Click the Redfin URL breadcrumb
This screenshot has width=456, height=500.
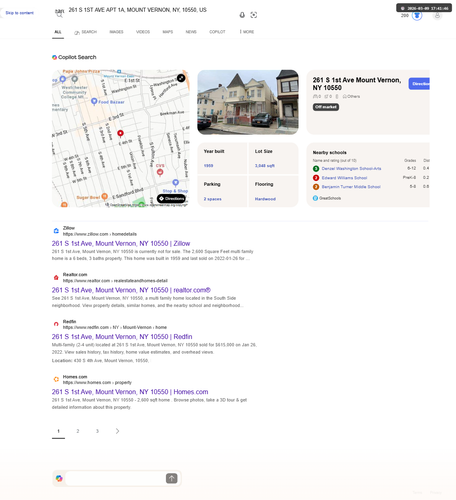coord(115,327)
